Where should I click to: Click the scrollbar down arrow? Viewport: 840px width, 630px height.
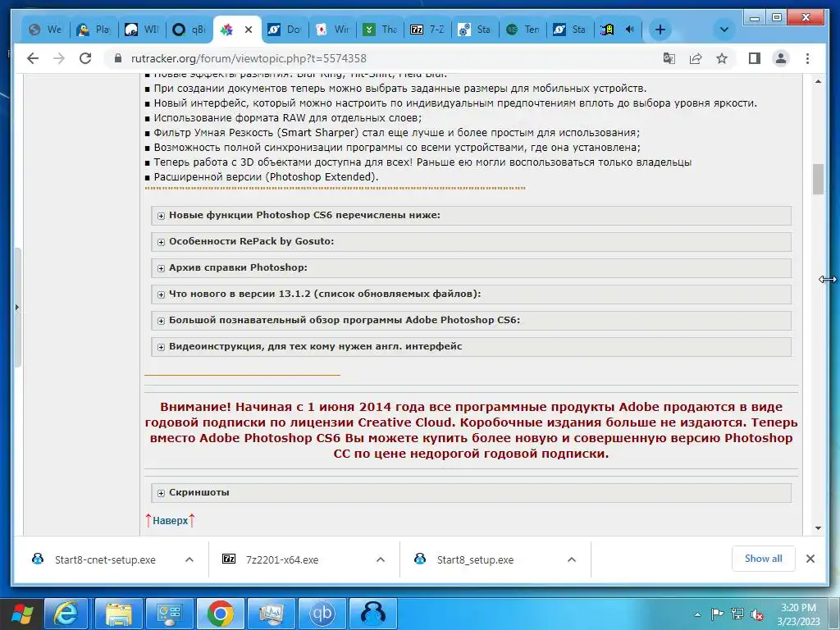tap(818, 528)
